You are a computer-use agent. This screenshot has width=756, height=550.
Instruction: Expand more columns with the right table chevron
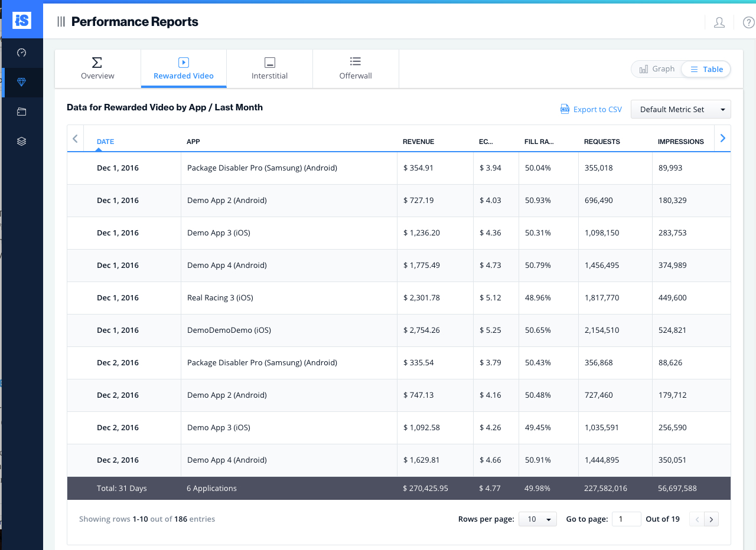(x=722, y=138)
